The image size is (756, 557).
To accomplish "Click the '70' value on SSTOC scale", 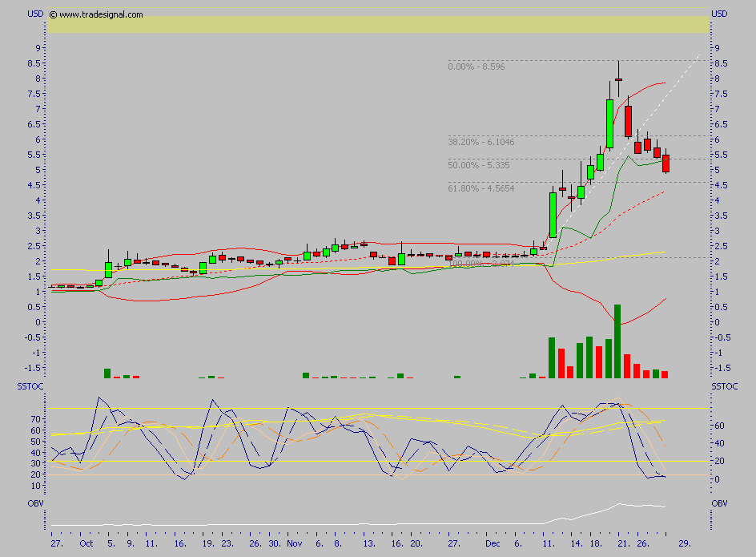I will coord(36,419).
